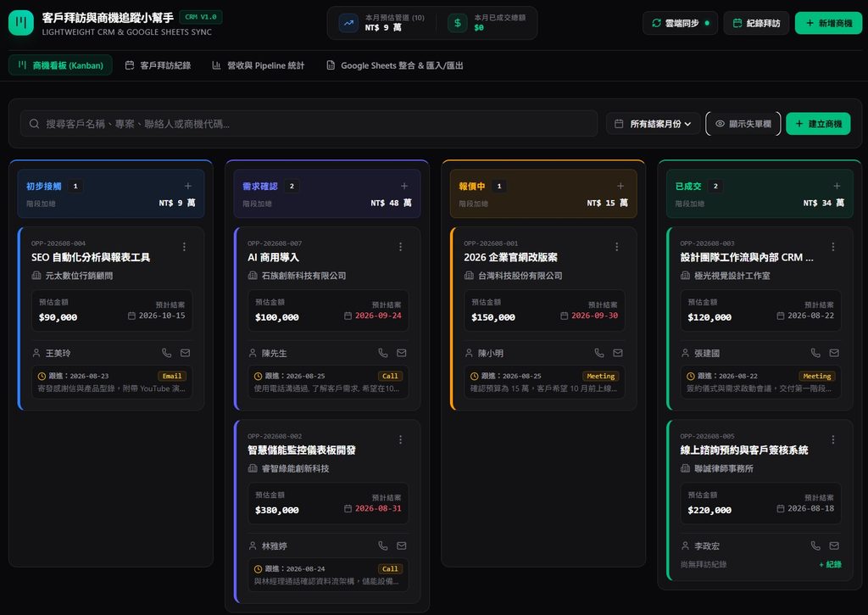The width and height of the screenshot is (868, 615).
Task: Call contact 王美玲 via phone icon
Action: pos(167,353)
